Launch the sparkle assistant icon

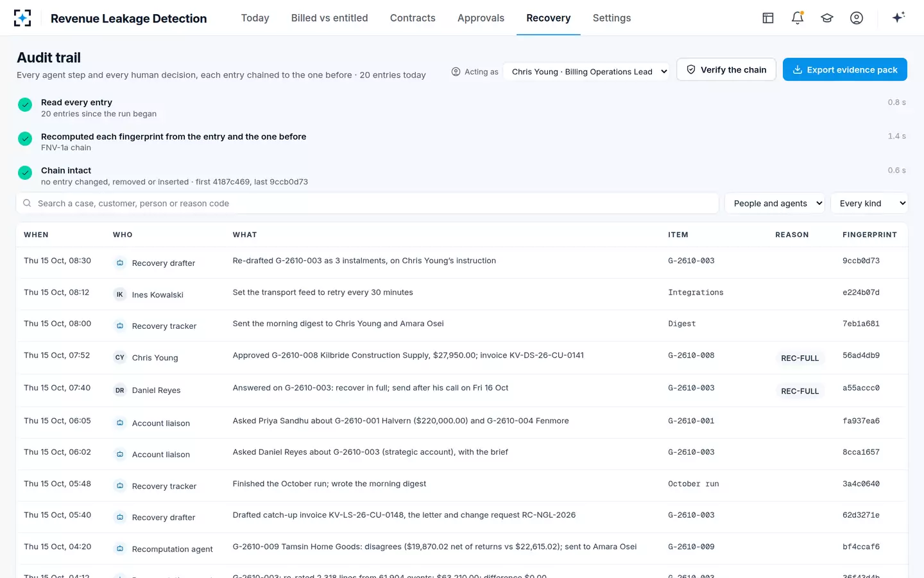(898, 17)
